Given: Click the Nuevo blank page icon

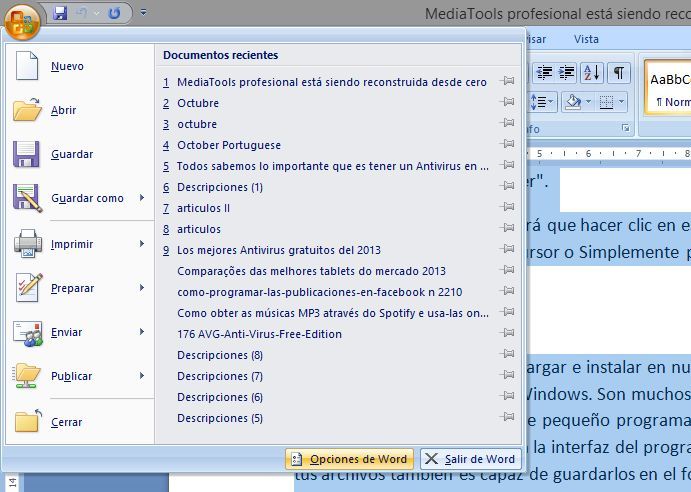Looking at the screenshot, I should [x=27, y=66].
